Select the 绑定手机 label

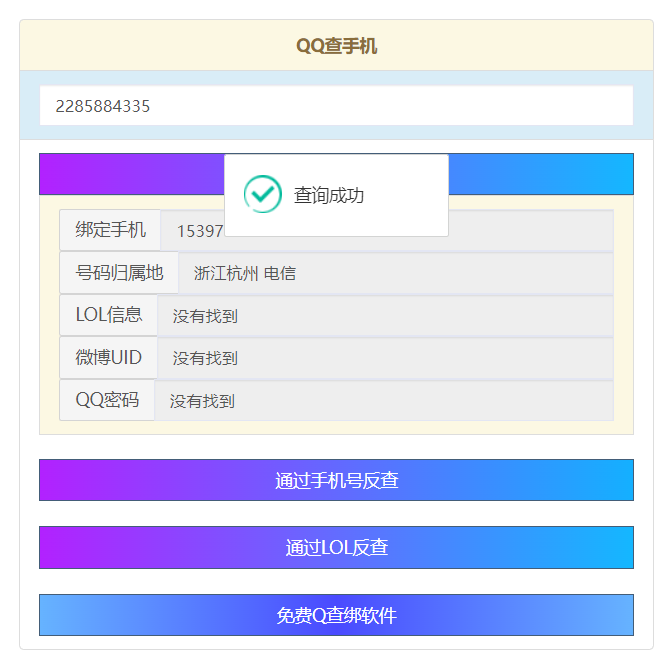[110, 230]
